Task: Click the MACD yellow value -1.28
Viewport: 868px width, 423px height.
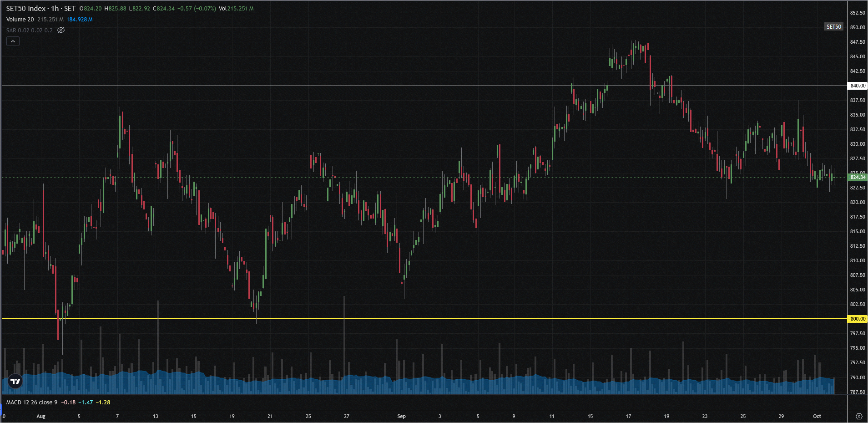Action: [x=103, y=403]
